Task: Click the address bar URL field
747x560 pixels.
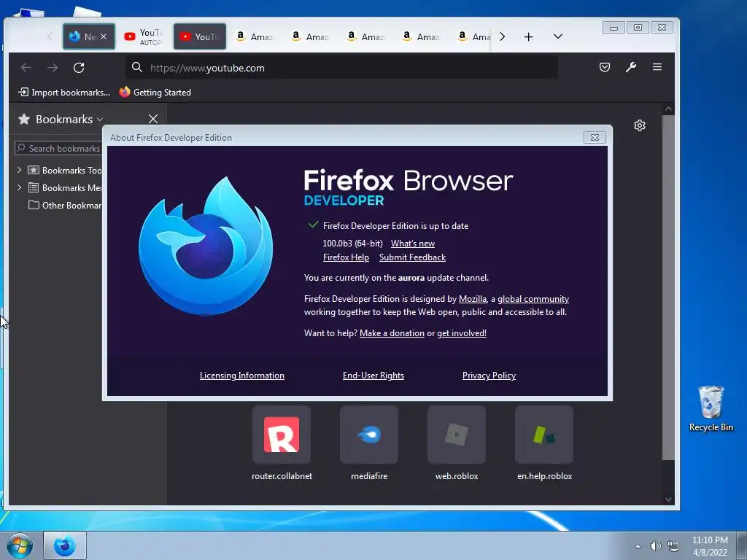Action: (342, 68)
